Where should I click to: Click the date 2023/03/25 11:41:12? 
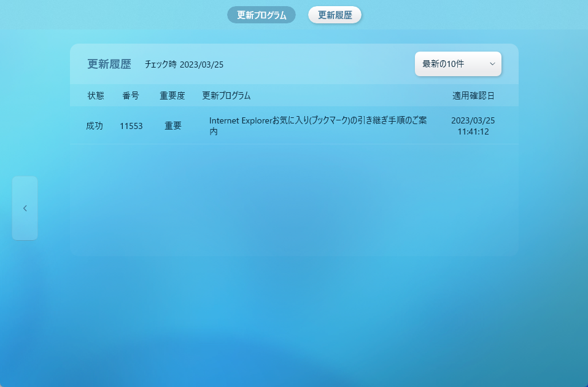coord(473,126)
